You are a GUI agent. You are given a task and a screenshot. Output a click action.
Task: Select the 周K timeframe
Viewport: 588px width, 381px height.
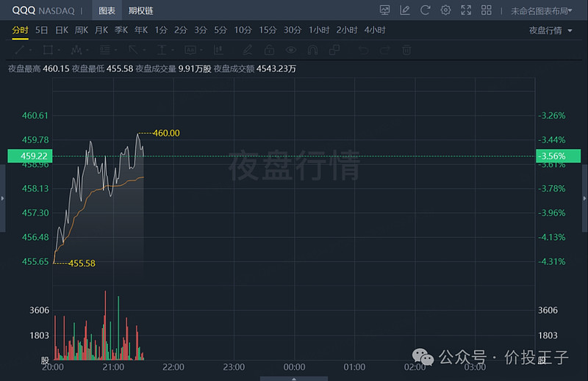[x=82, y=30]
